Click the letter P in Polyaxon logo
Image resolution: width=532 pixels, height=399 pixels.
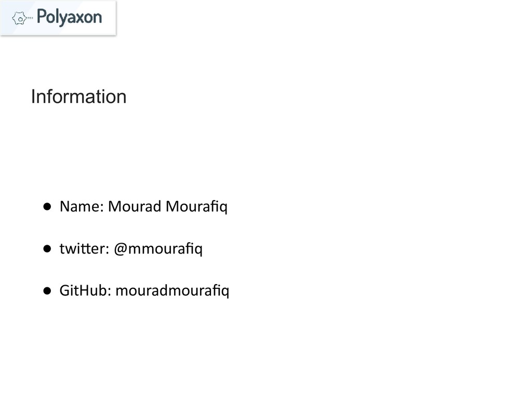click(43, 17)
